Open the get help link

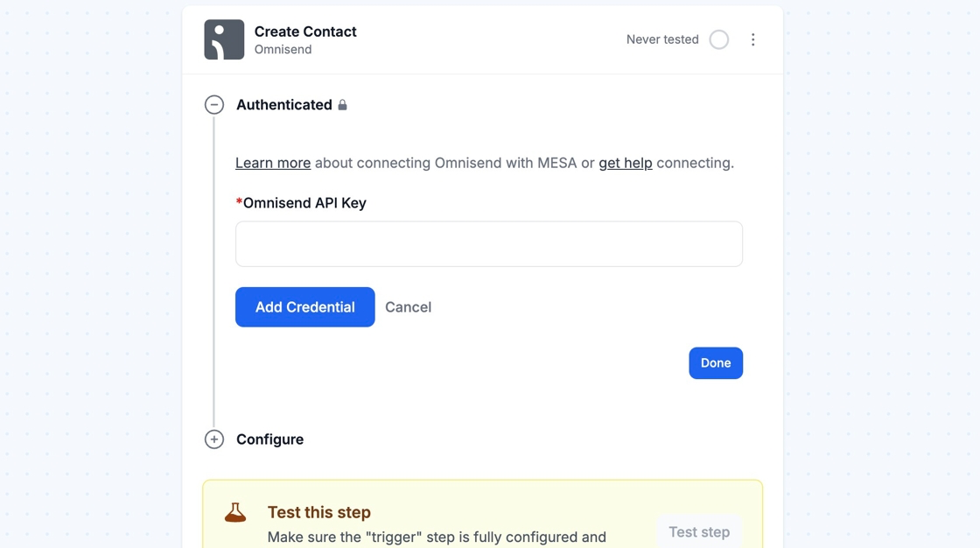tap(626, 163)
